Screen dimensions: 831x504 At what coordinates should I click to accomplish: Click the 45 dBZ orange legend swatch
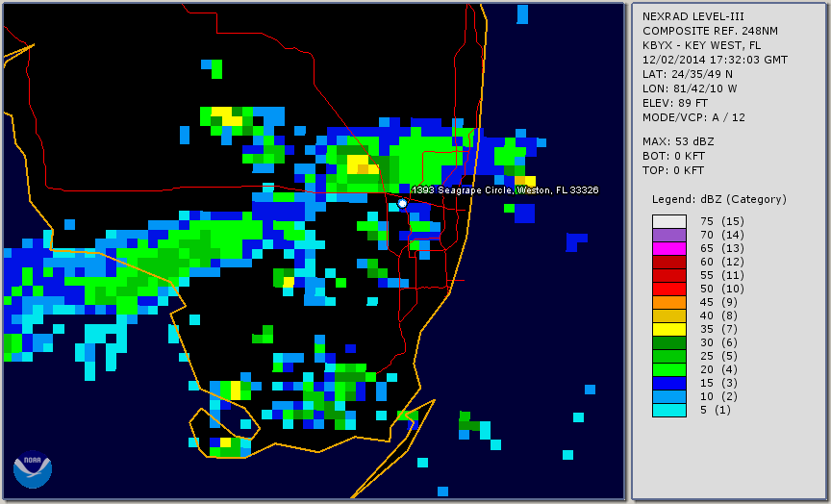coord(668,303)
